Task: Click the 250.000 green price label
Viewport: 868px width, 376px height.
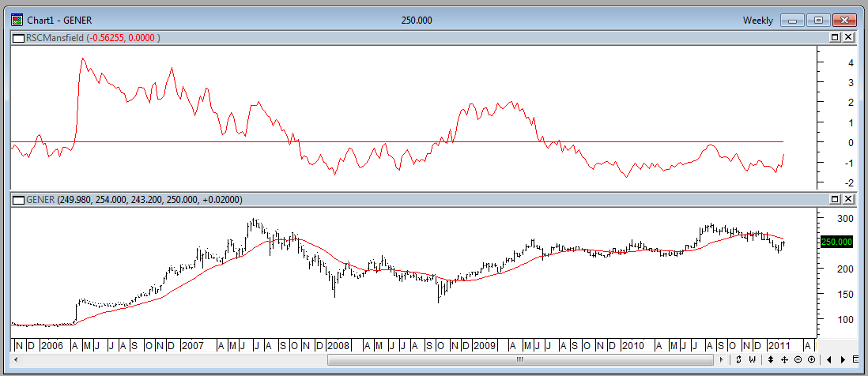Action: point(836,243)
